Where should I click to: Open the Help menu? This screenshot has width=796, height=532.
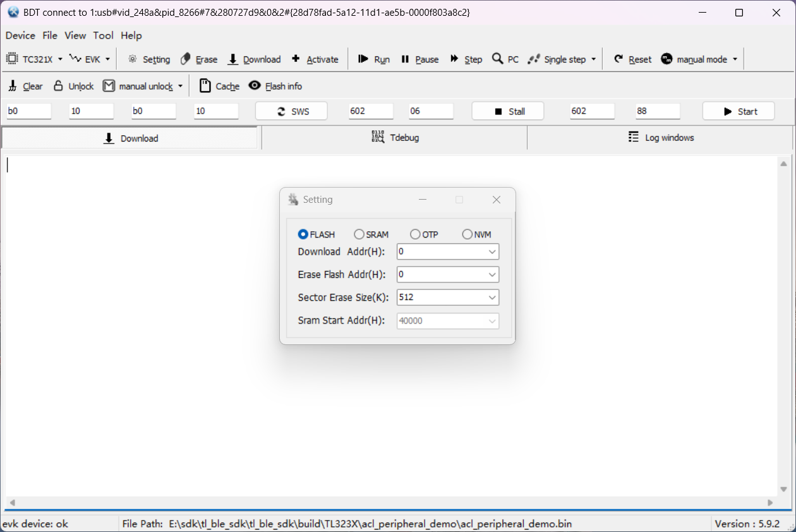point(131,35)
